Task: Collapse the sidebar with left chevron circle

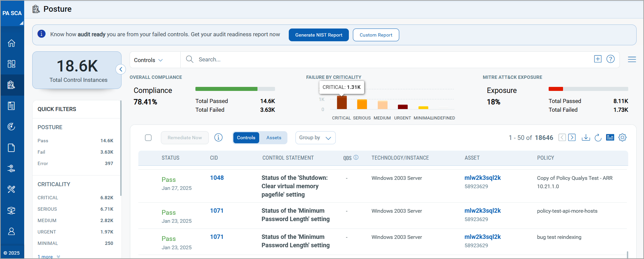Action: point(121,69)
